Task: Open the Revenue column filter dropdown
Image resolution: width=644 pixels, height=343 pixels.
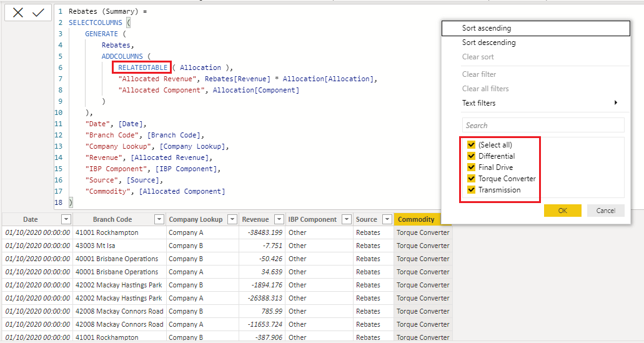Action: (279, 219)
